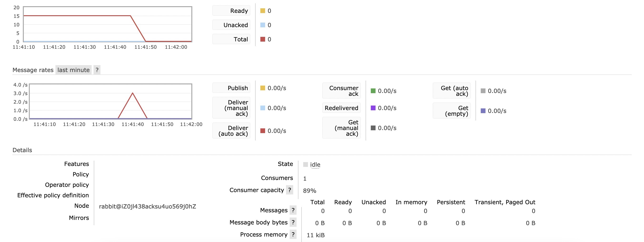644x242 pixels.
Task: Toggle the Ready legend entry
Action: coord(231,11)
